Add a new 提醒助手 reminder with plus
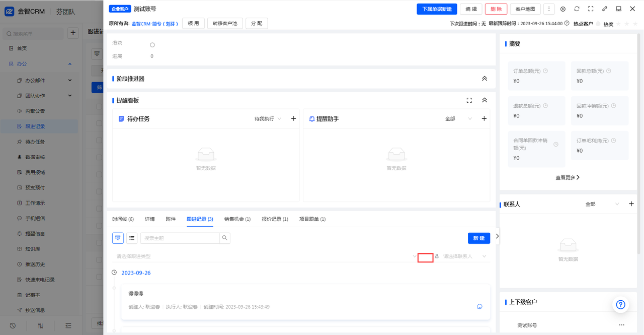Screen dimensions: 644x335 point(484,118)
